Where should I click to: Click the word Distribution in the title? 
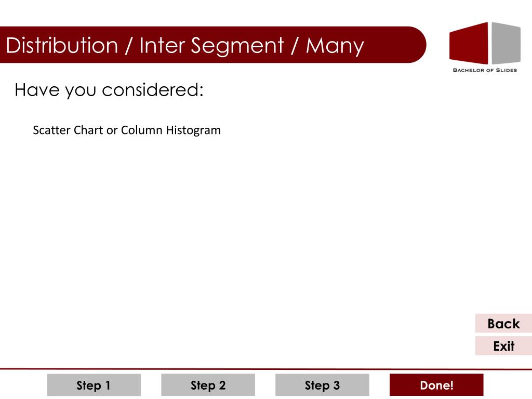tap(62, 46)
